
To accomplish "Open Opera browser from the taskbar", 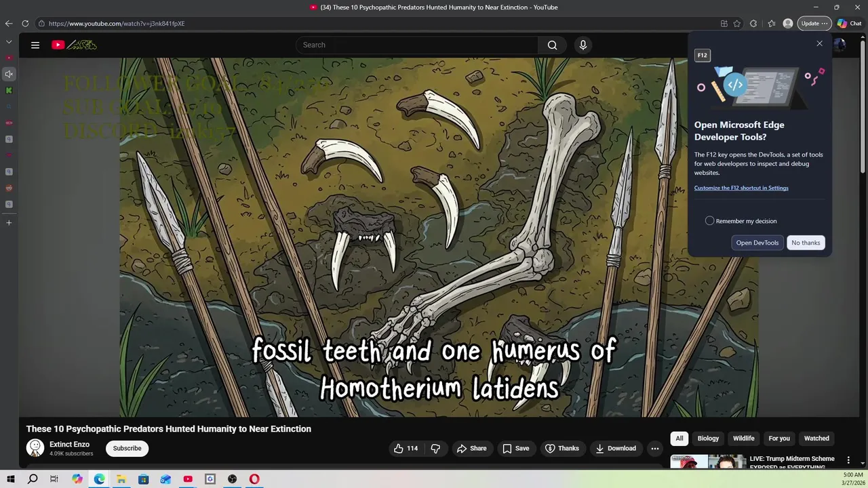I will pos(254,479).
